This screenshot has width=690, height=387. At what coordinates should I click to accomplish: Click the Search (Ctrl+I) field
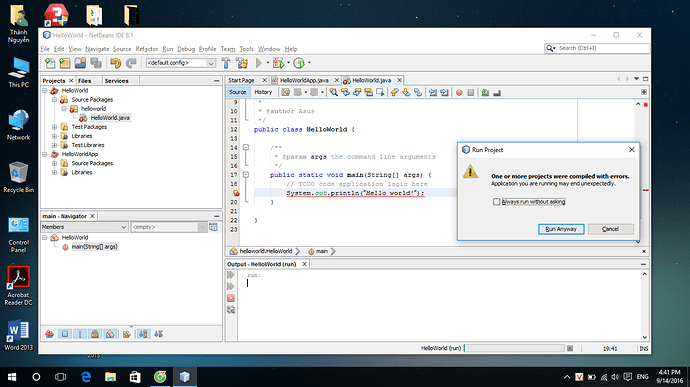[597, 48]
